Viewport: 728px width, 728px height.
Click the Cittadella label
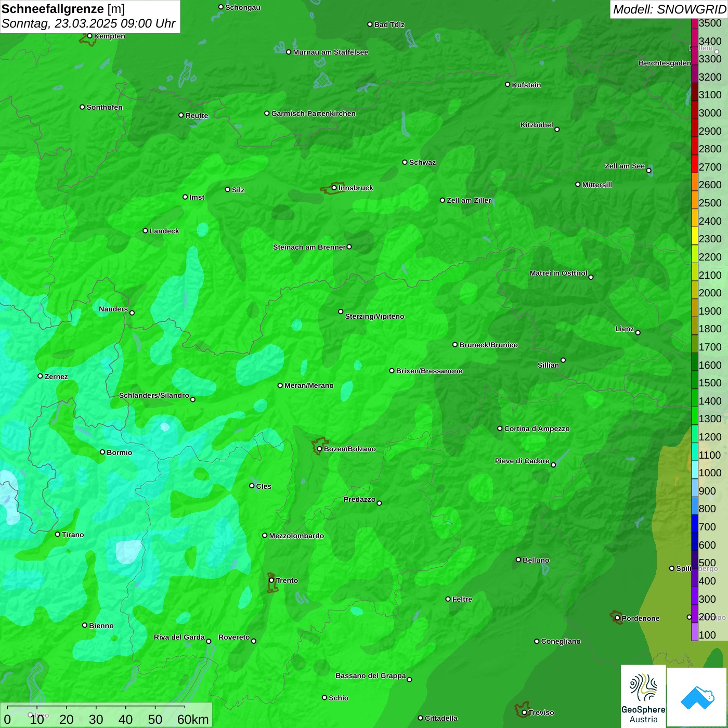pos(441,718)
